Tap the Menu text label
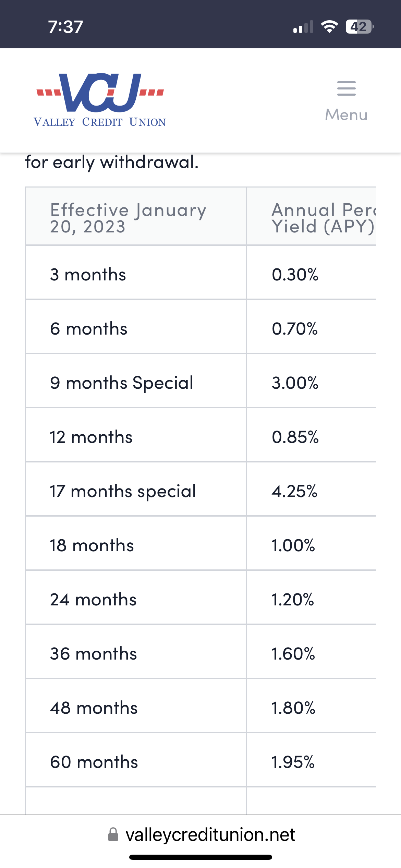The width and height of the screenshot is (401, 868). (x=346, y=115)
